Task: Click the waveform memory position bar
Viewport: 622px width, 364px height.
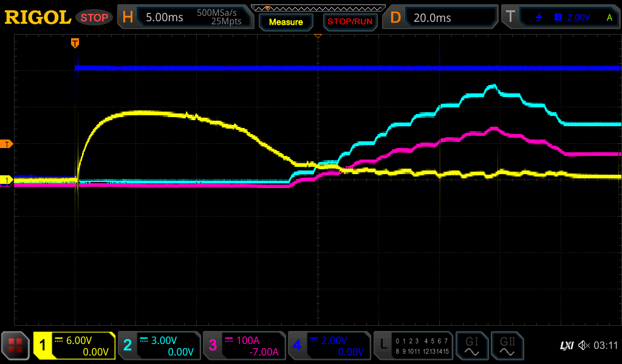Action: click(318, 8)
